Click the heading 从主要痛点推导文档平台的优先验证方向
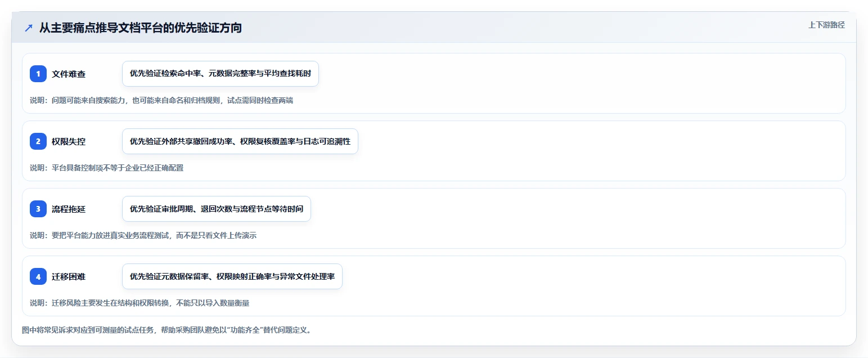Viewport: 868px width, 358px height. click(141, 28)
